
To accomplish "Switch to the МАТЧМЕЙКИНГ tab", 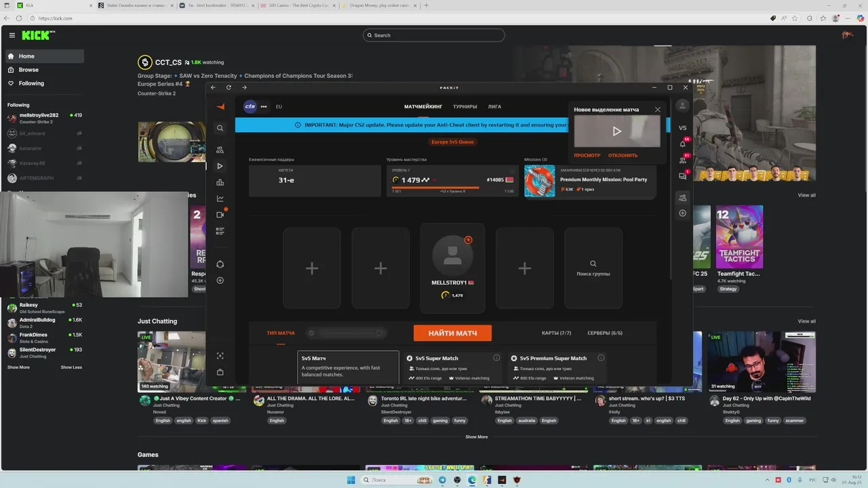I will click(423, 106).
